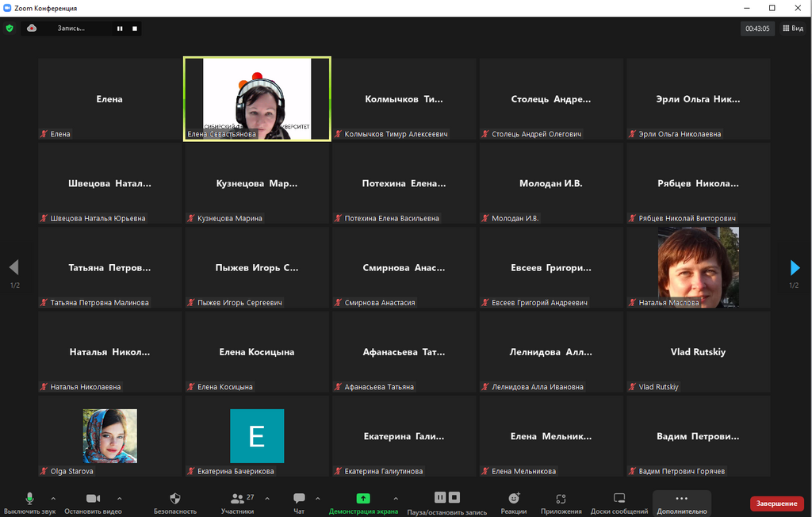
Task: Click muted mic icon of Пыжев Игорь Сергеевич
Action: click(191, 303)
